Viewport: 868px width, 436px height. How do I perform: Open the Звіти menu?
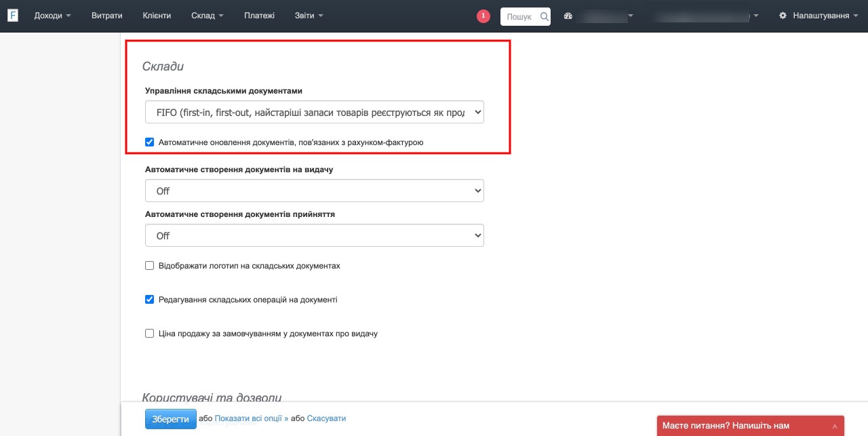tap(309, 16)
